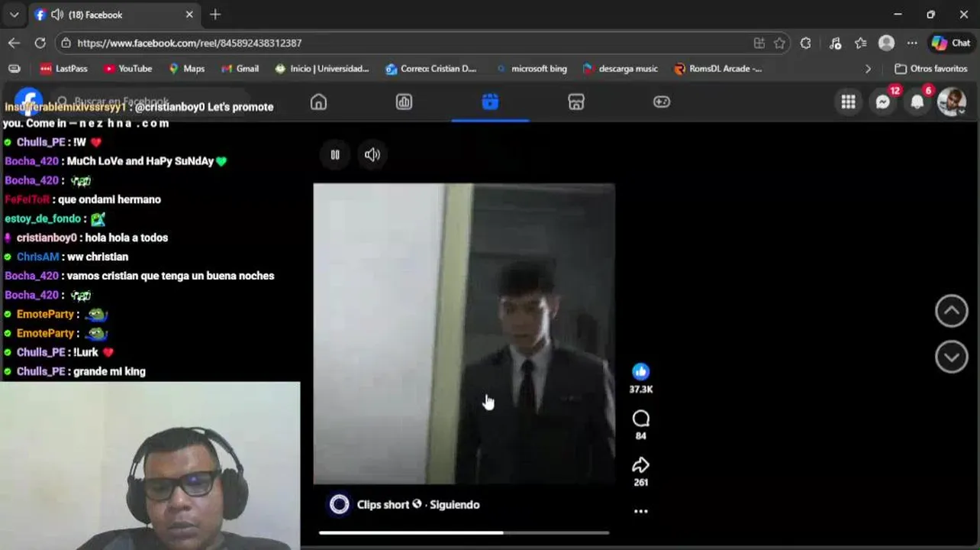Viewport: 980px width, 550px height.
Task: Open the site information lock icon
Action: pos(66,44)
